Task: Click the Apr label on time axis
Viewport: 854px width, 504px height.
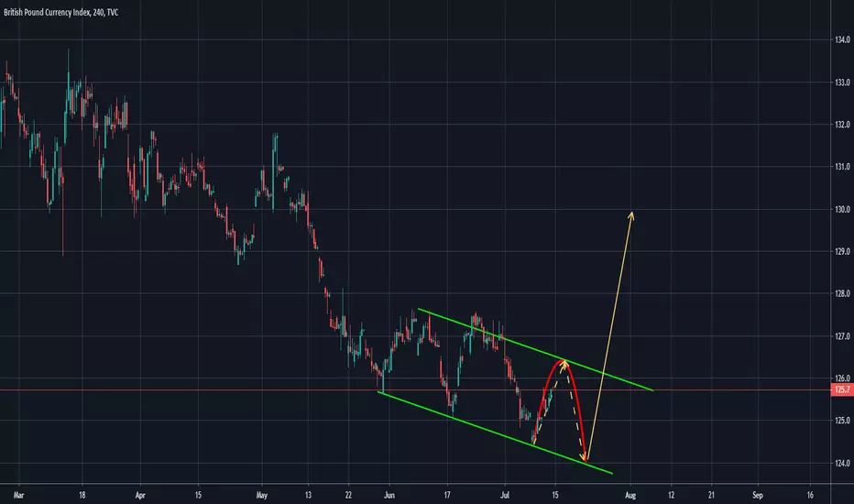Action: [x=140, y=495]
